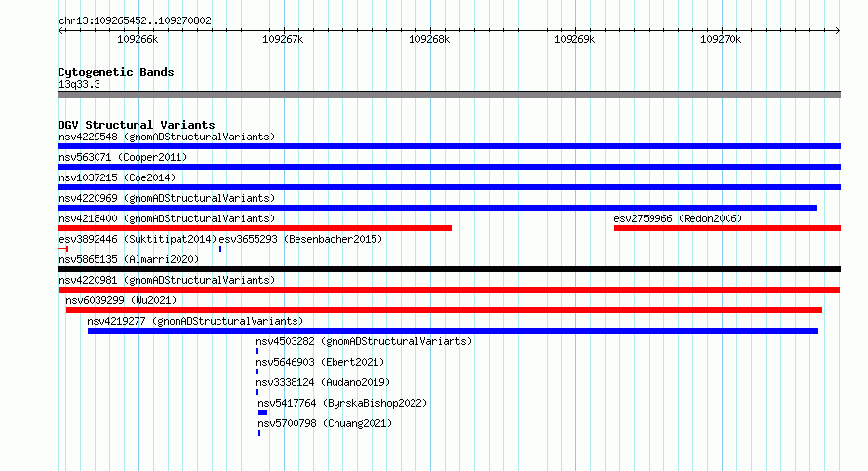
Task: Open nsv4218400 (gnomADStructuralVariants) label
Action: point(167,218)
